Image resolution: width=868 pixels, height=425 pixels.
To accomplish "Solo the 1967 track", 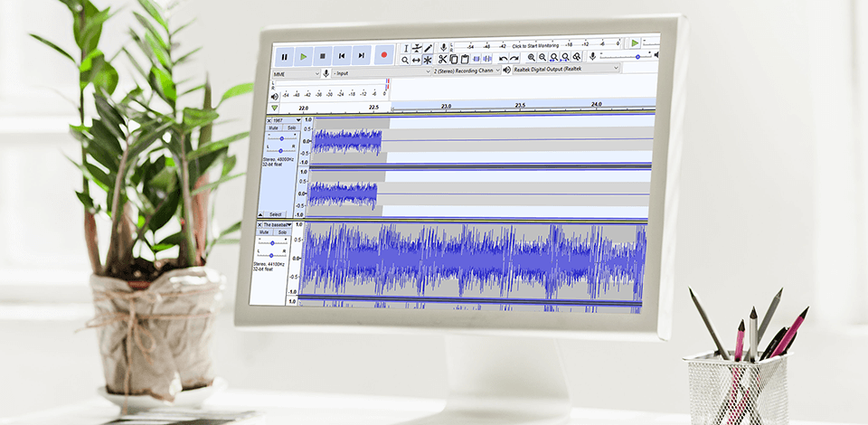I will (292, 127).
